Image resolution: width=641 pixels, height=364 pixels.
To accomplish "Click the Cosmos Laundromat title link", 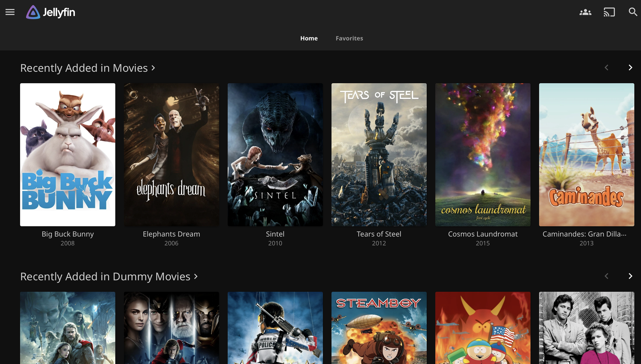I will (482, 234).
